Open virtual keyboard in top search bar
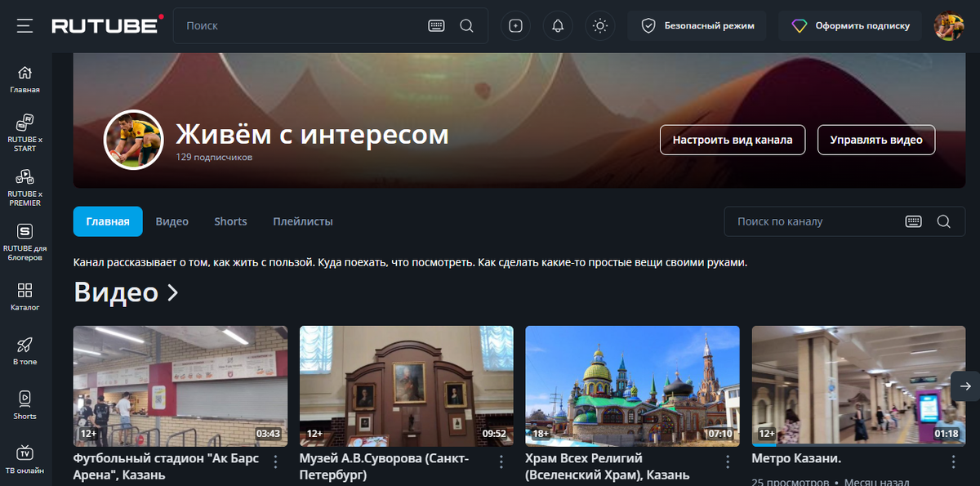Screen dimensions: 980x486 pos(437,25)
